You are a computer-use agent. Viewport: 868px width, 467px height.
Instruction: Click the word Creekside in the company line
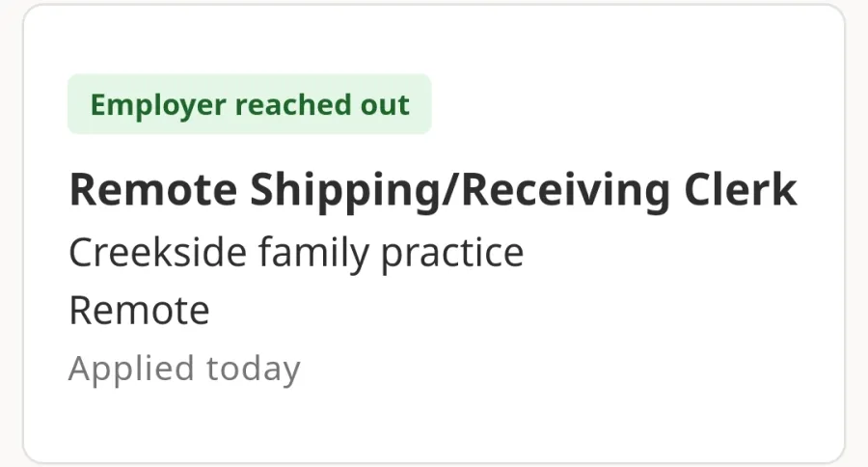pyautogui.click(x=158, y=252)
